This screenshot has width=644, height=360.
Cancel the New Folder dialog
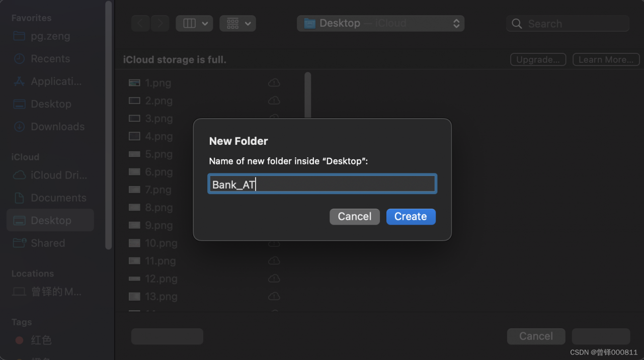click(x=354, y=217)
